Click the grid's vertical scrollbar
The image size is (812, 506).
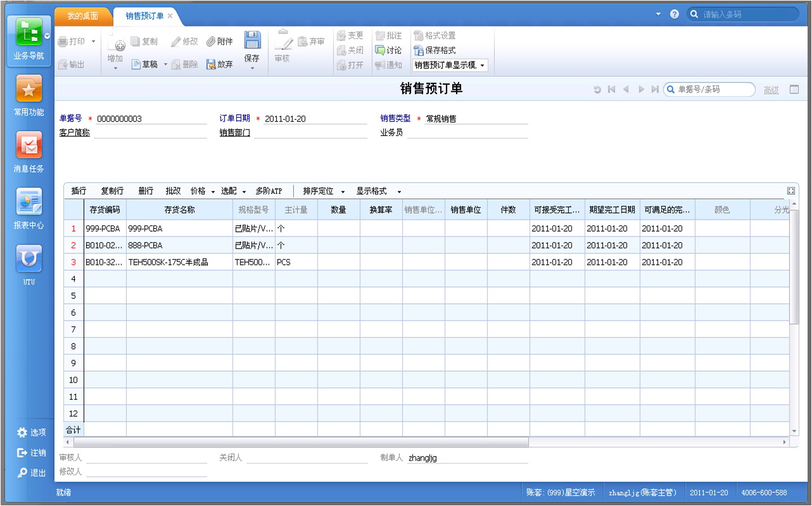[794, 267]
